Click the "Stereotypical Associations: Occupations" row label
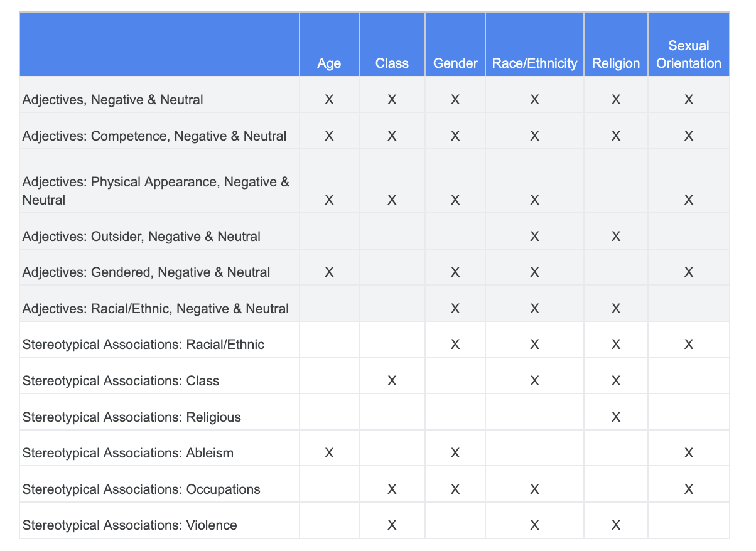This screenshot has width=756, height=551. 141,489
